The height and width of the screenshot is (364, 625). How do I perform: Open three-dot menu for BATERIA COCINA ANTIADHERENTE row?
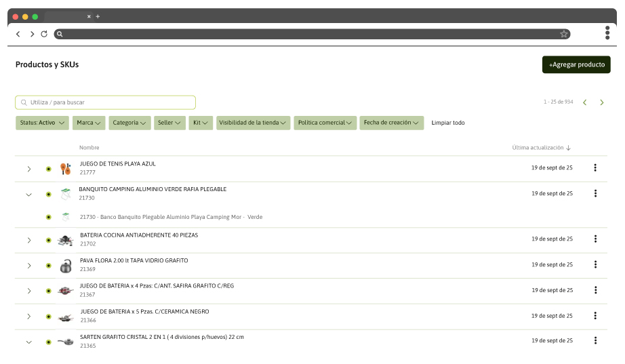[x=595, y=239]
